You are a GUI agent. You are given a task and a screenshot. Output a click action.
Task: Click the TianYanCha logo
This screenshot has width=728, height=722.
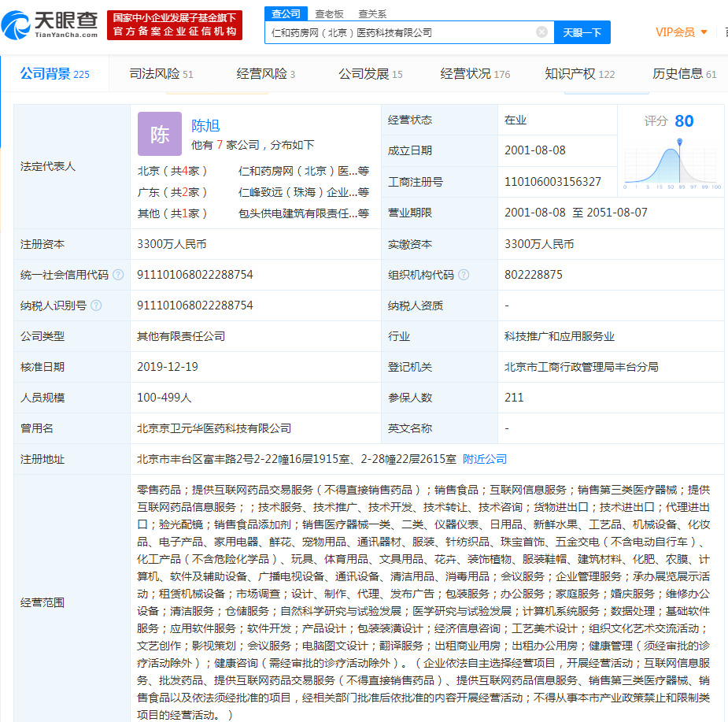pyautogui.click(x=50, y=24)
